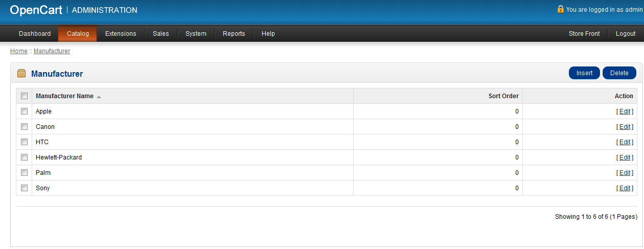
Task: Open the Reports menu
Action: click(x=234, y=34)
